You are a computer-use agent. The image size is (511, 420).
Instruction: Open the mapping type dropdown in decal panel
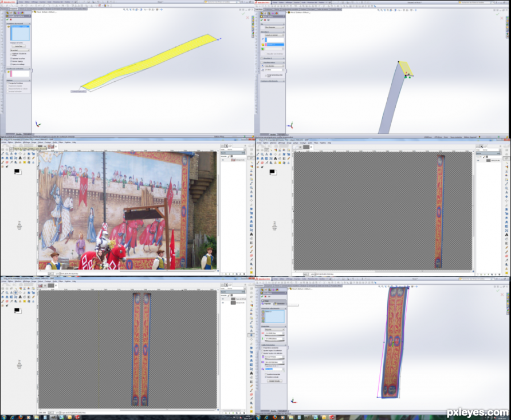[275, 330]
